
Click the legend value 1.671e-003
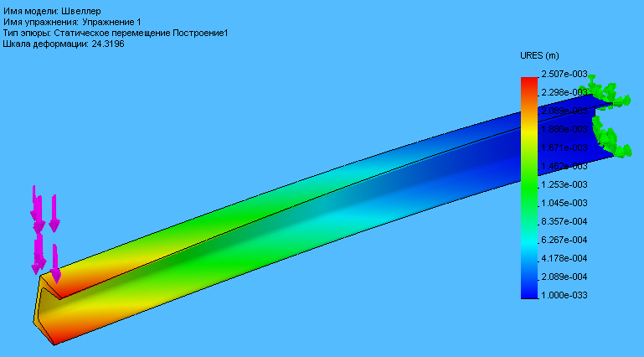pyautogui.click(x=564, y=147)
